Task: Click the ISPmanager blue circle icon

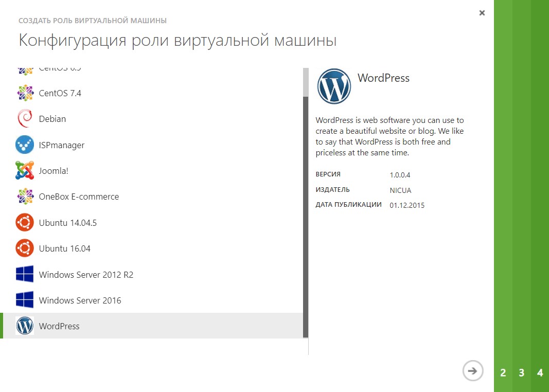Action: click(x=25, y=145)
